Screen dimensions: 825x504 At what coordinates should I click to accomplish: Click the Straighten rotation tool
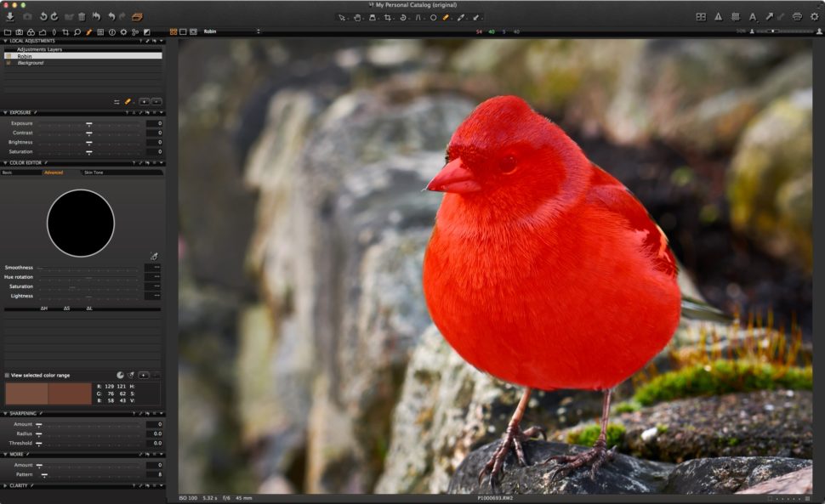402,16
